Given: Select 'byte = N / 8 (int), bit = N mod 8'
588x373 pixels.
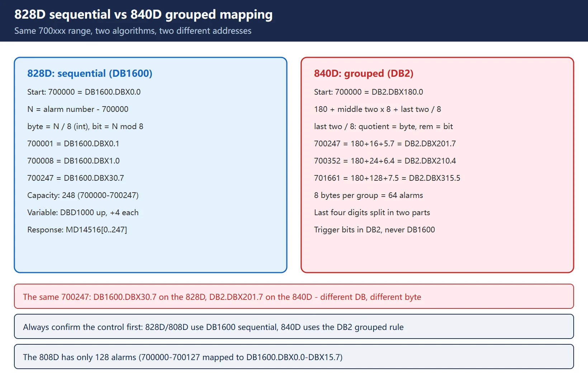Looking at the screenshot, I should coord(85,126).
